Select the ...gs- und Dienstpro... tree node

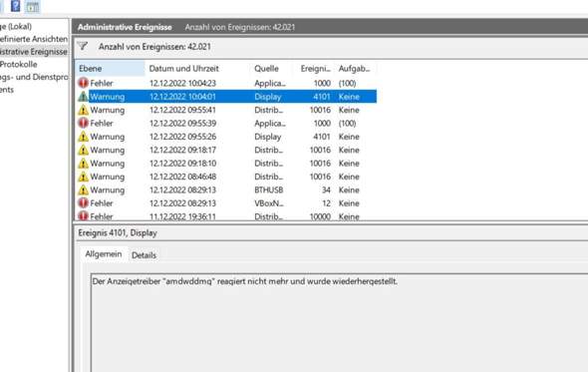click(34, 77)
